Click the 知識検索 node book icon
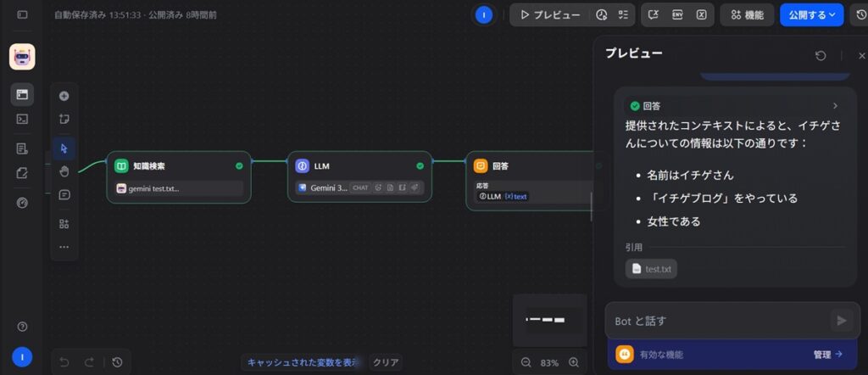 (121, 165)
